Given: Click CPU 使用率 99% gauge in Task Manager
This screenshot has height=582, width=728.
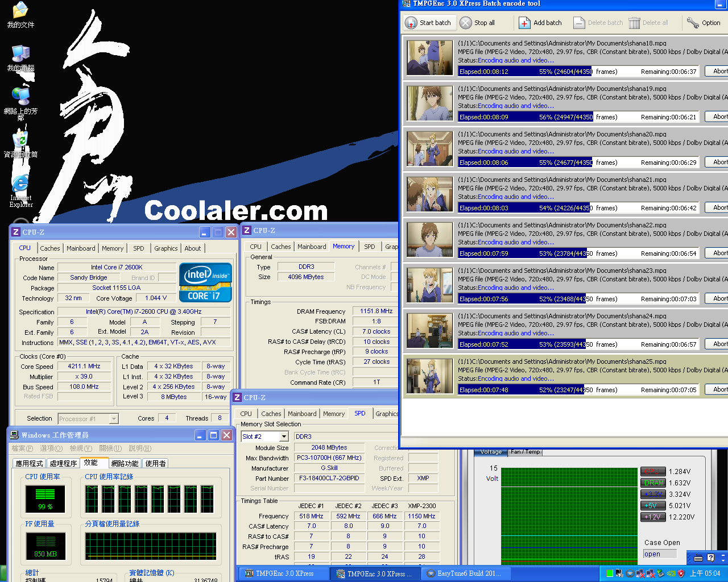Looking at the screenshot, I should tap(45, 499).
